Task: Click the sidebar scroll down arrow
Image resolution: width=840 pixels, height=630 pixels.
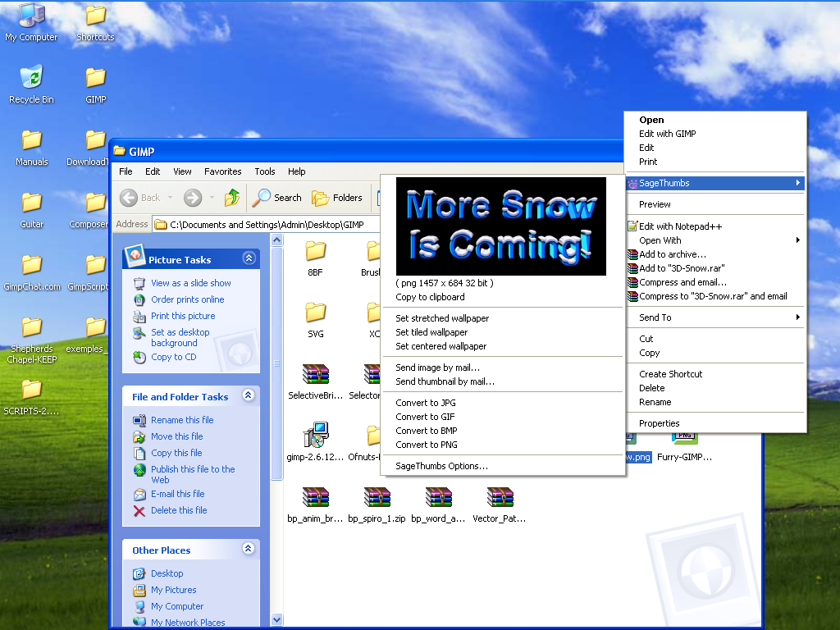Action: click(x=277, y=620)
